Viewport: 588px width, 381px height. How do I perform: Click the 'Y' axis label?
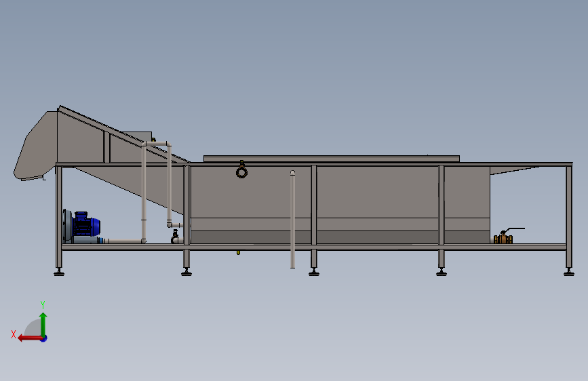coord(43,304)
